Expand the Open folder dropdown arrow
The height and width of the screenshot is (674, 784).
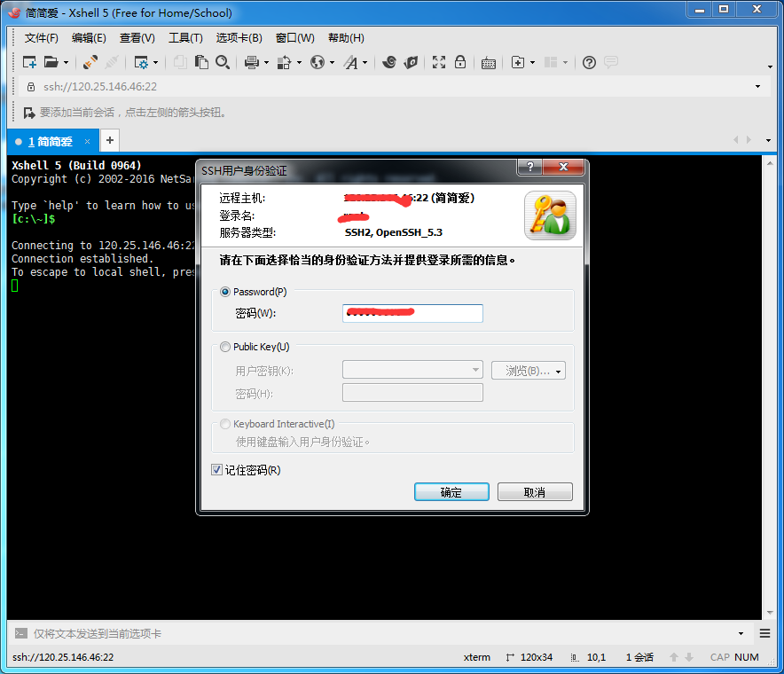click(66, 62)
